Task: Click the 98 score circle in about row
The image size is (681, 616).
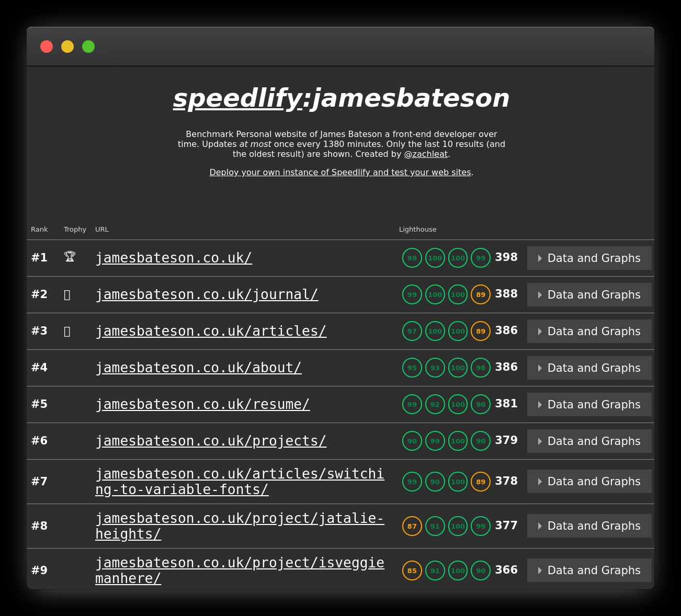Action: point(481,368)
